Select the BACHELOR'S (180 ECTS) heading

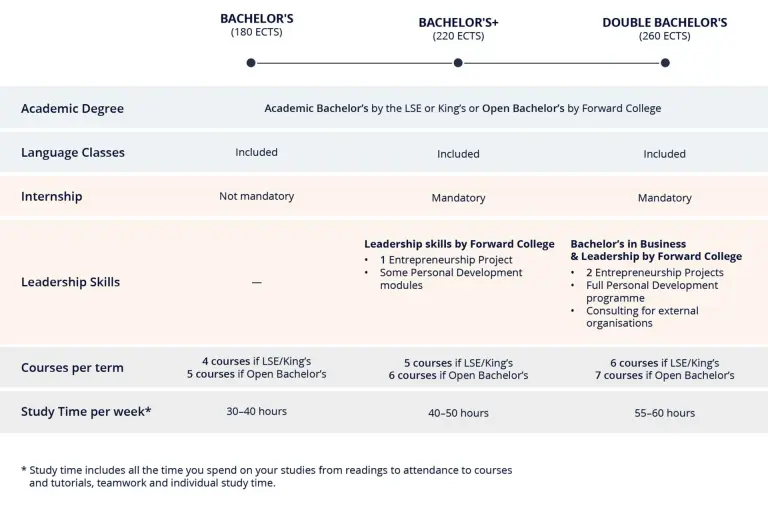[257, 25]
